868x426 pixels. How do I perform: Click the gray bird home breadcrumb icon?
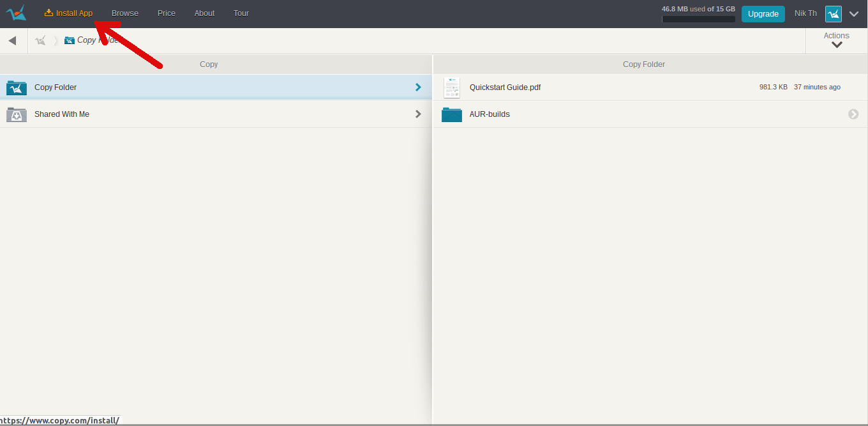pos(41,40)
